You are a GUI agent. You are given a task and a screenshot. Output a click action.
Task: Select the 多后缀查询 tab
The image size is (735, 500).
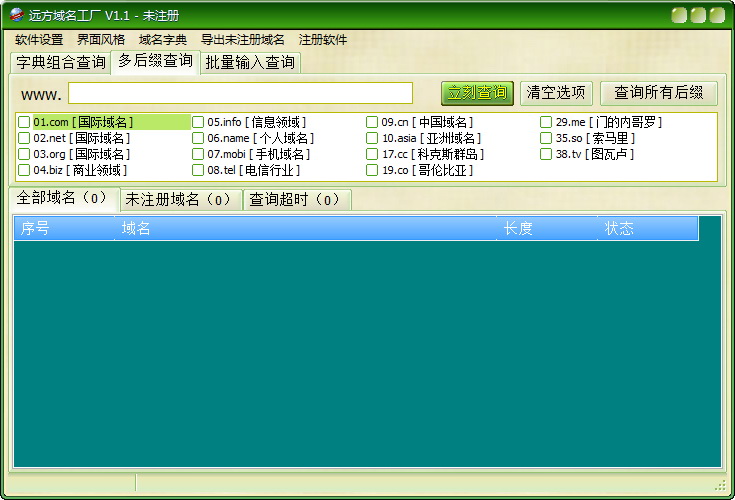click(156, 61)
